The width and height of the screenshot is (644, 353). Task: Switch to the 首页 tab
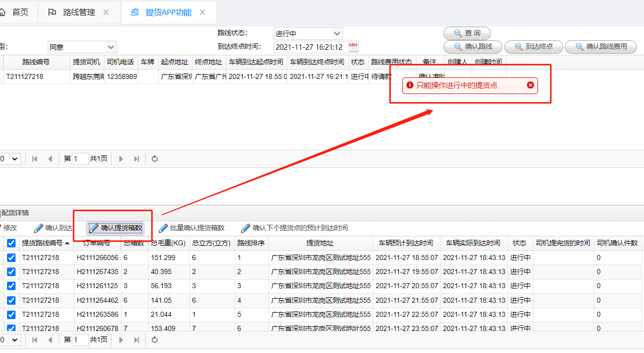(15, 13)
